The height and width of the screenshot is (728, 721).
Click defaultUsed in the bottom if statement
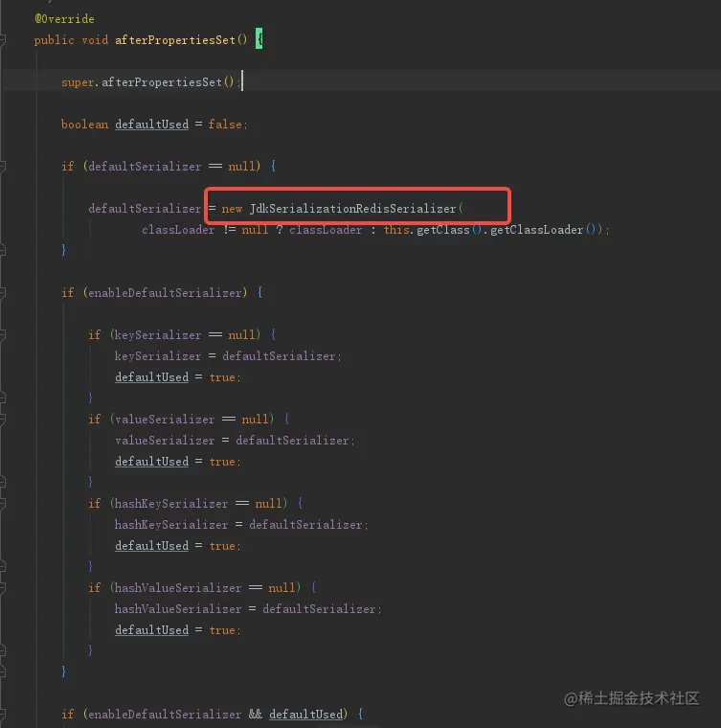tap(305, 715)
